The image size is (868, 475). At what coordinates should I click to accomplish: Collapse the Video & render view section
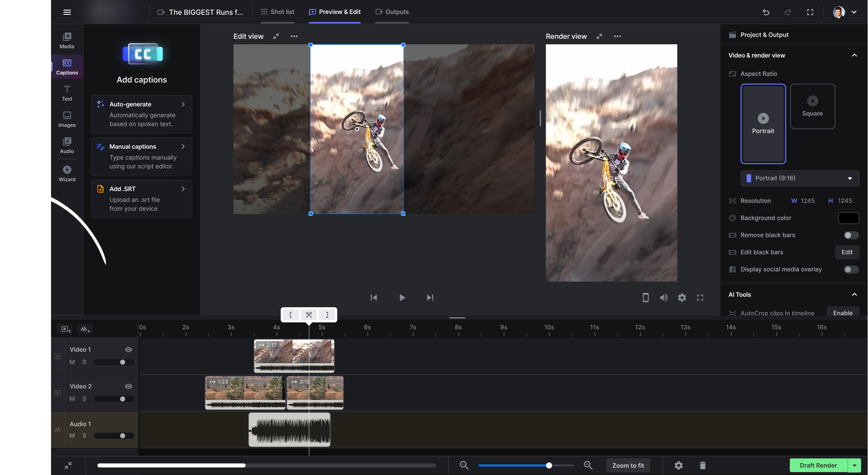tap(854, 55)
